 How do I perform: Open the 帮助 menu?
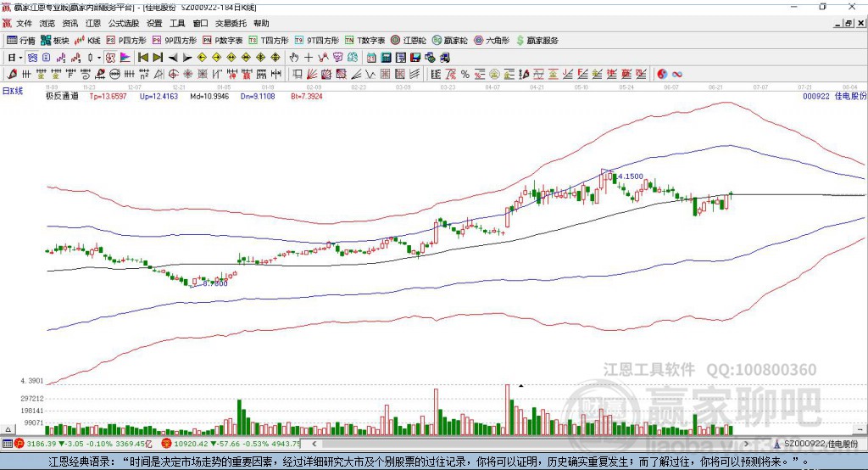click(x=261, y=23)
